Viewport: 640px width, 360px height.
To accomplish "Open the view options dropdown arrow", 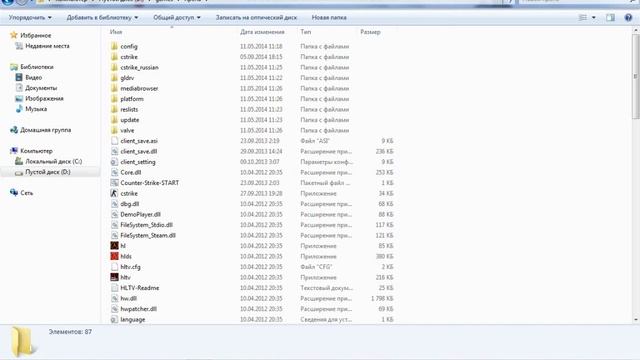I will [593, 18].
